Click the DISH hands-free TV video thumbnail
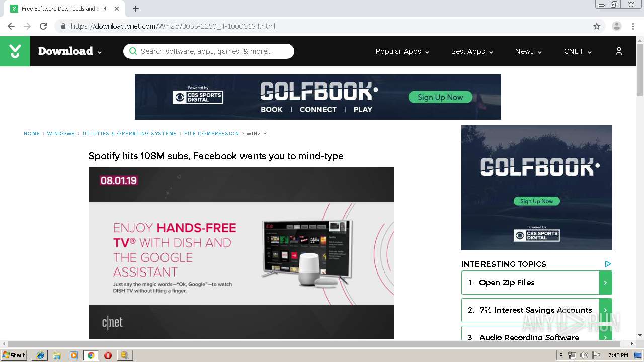 click(x=242, y=253)
